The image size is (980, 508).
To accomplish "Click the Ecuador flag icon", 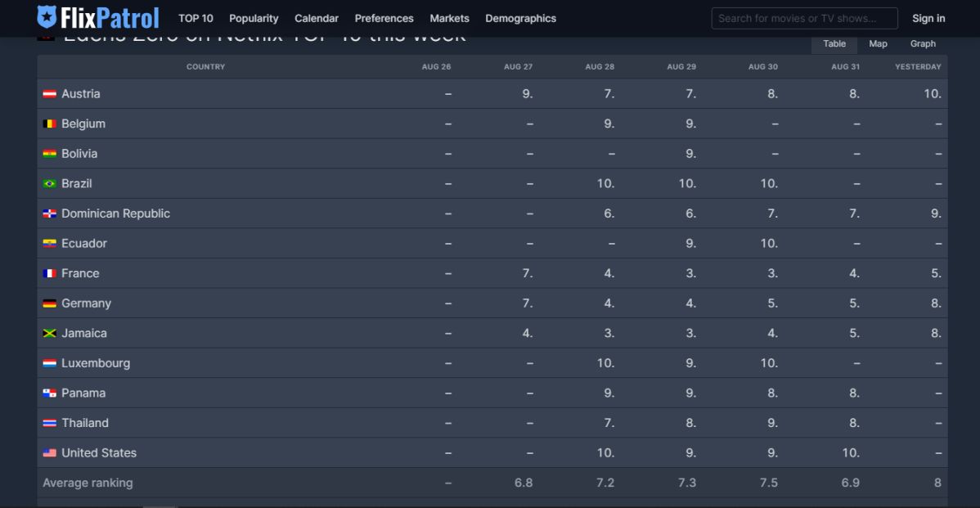I will click(x=49, y=243).
